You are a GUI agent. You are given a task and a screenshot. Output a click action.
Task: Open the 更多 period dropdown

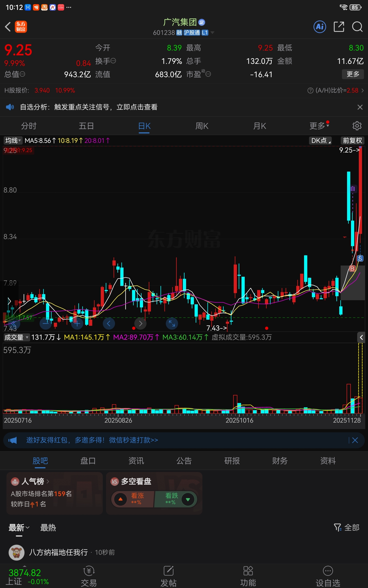pos(319,126)
